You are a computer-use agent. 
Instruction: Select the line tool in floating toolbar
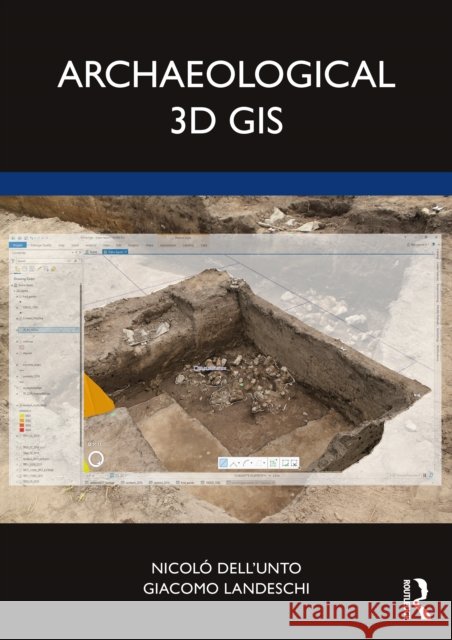click(x=234, y=463)
